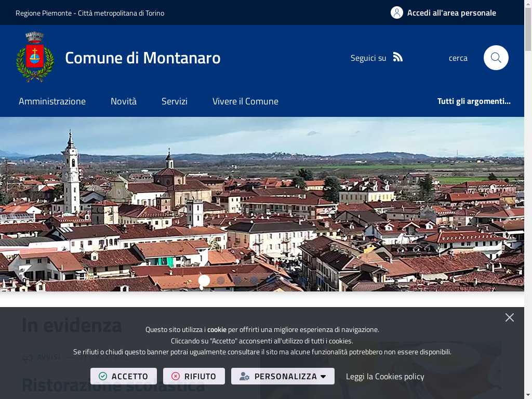Close the cookie banner with the X
The image size is (532, 399).
click(509, 317)
